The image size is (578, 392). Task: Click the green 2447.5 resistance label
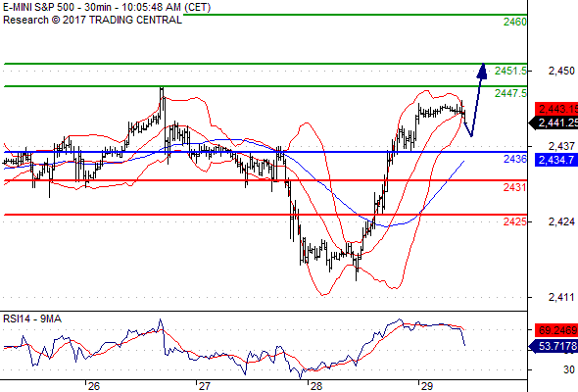click(x=510, y=93)
